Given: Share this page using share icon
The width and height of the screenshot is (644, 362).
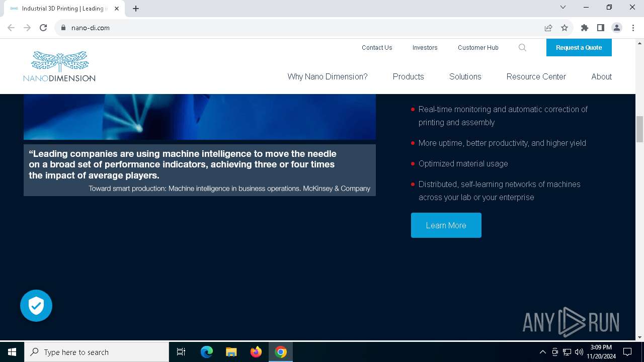Looking at the screenshot, I should click(548, 28).
